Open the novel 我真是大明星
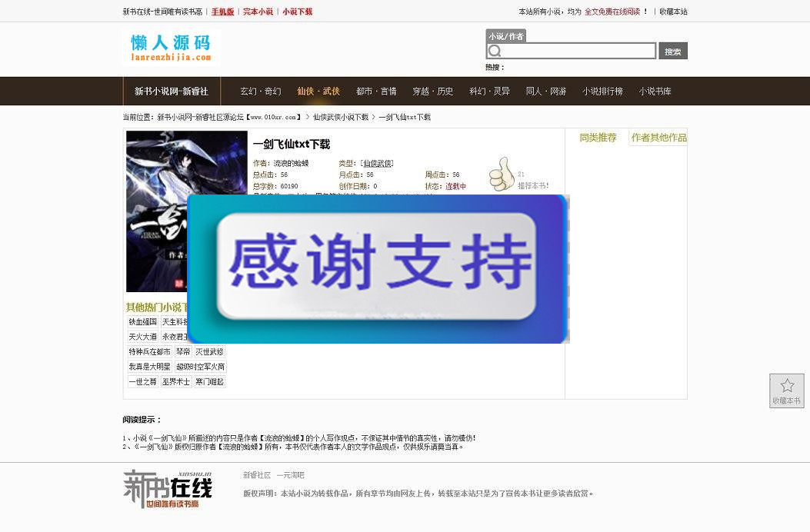The image size is (810, 532). pyautogui.click(x=149, y=367)
